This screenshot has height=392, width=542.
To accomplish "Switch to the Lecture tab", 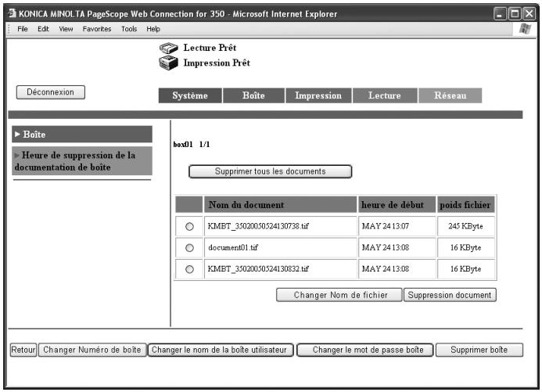I will click(385, 95).
